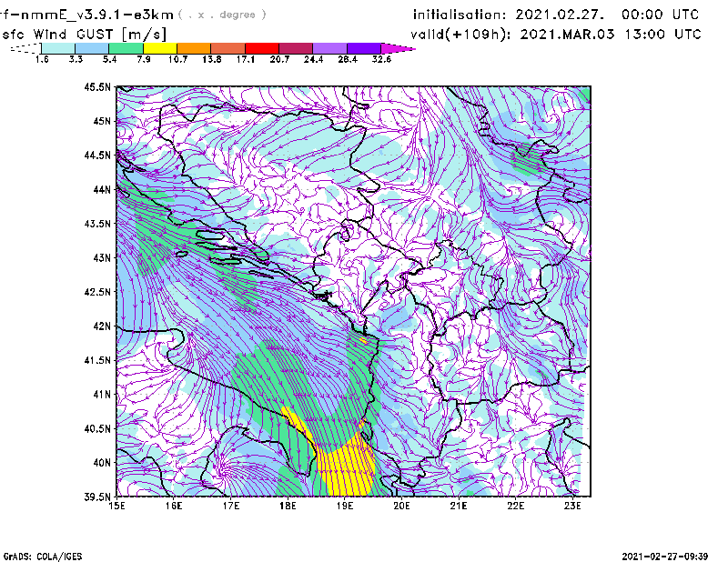Select the light purple 24.4–28.4 legend swatch
This screenshot has width=728, height=562.
pos(329,48)
